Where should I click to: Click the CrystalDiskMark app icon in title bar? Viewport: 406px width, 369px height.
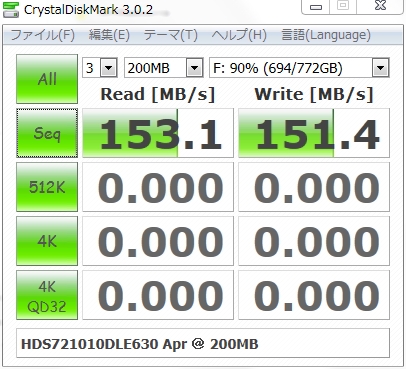tap(11, 9)
